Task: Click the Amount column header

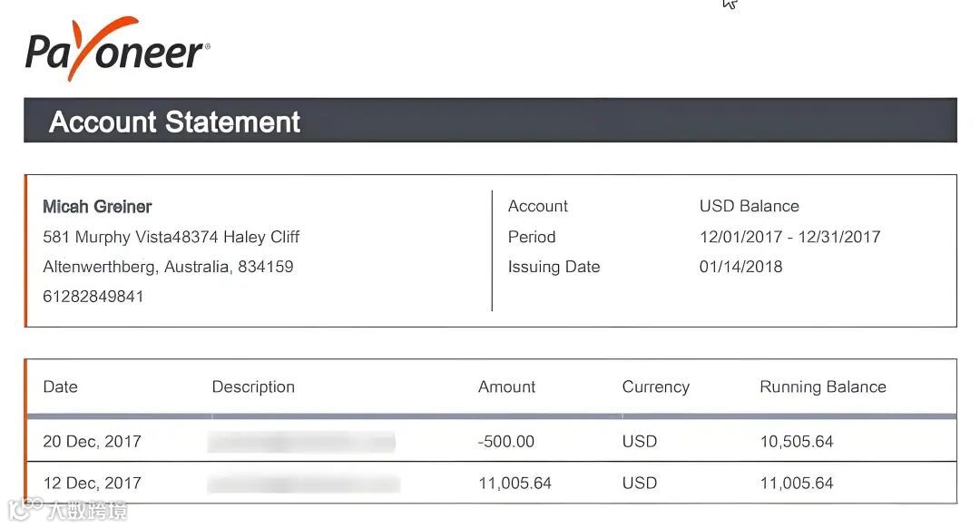Action: click(507, 386)
